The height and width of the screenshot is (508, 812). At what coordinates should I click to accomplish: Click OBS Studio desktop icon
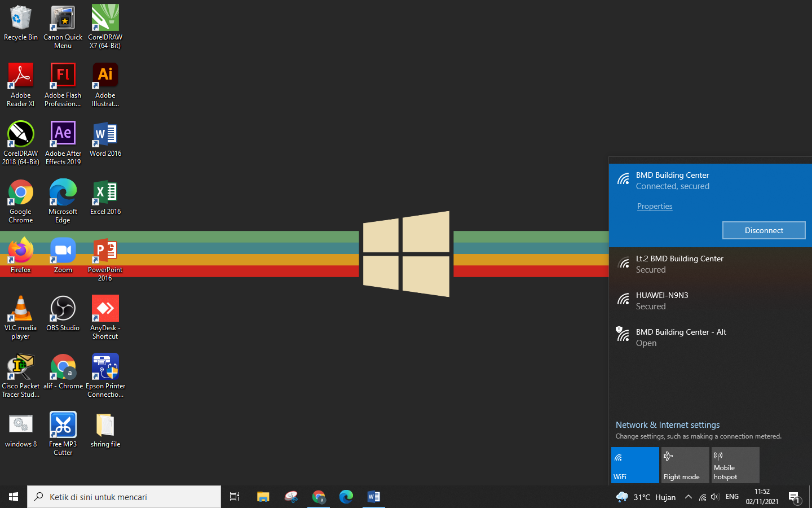point(63,314)
